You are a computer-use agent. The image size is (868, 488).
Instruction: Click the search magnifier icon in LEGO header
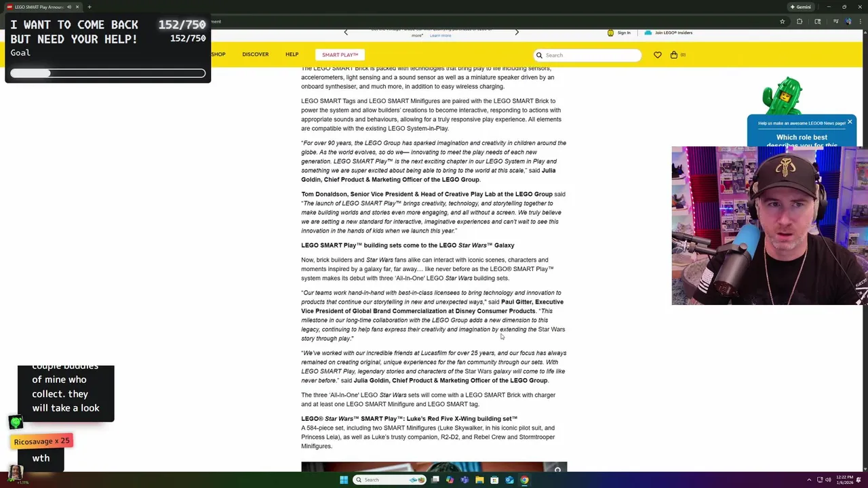540,55
